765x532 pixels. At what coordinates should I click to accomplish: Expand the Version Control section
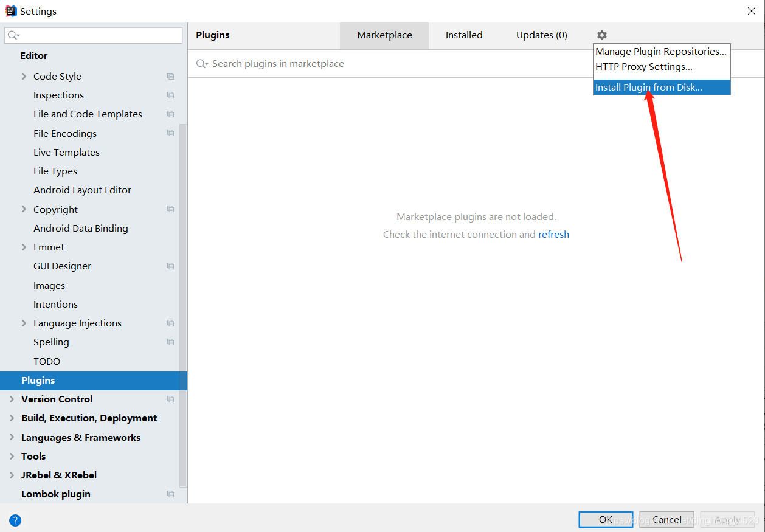coord(12,399)
